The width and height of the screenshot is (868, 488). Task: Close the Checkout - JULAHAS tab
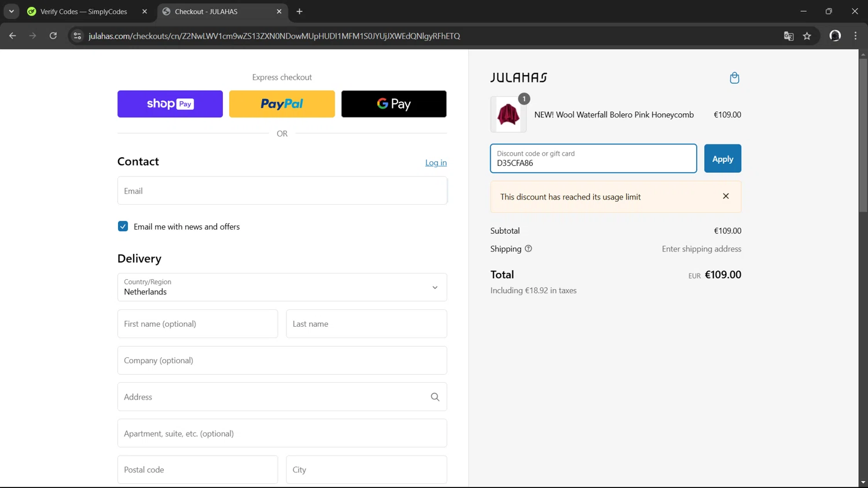pos(279,12)
